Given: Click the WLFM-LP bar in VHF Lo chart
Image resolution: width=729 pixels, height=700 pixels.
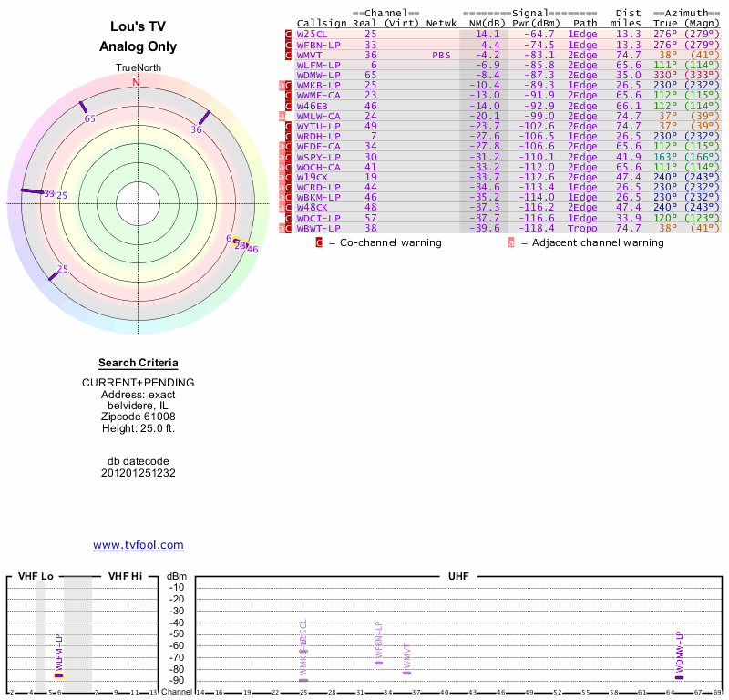Looking at the screenshot, I should pos(59,675).
